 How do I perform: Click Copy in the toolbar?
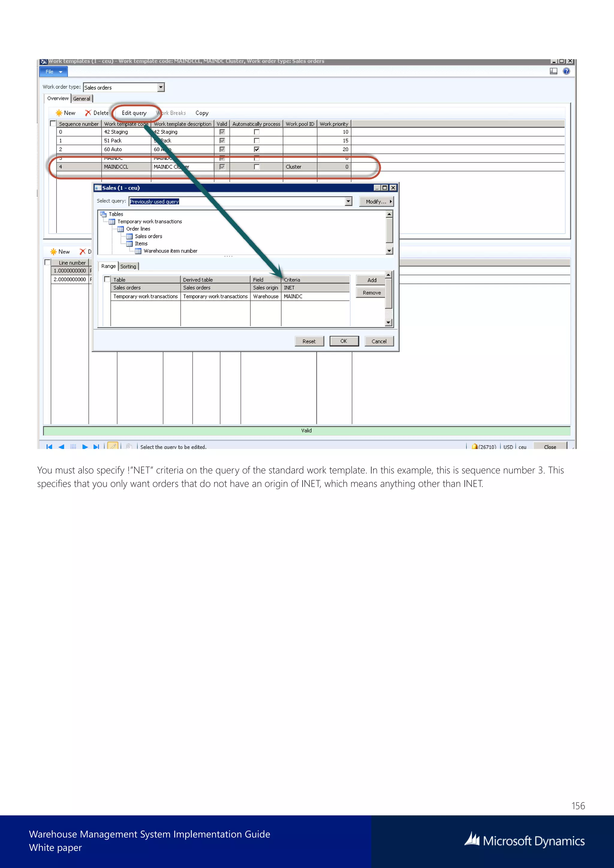[x=202, y=113]
